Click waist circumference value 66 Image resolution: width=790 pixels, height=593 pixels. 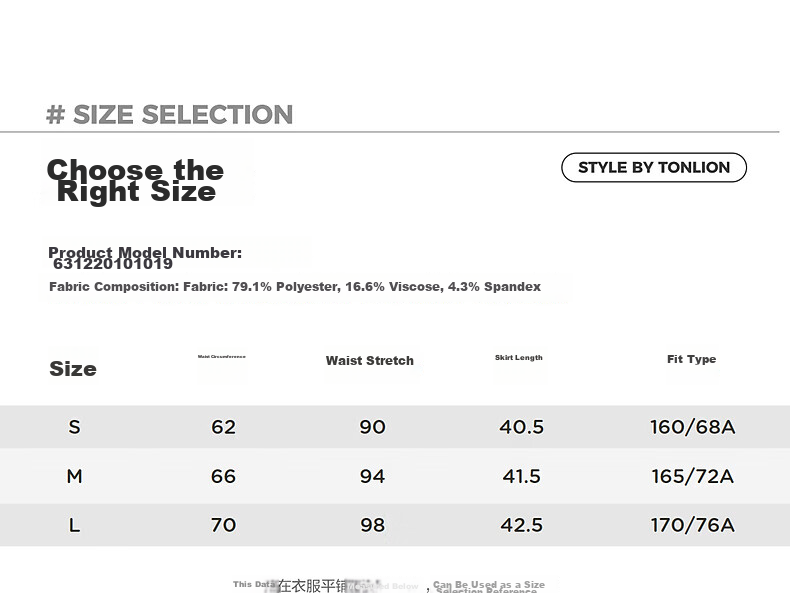(223, 476)
